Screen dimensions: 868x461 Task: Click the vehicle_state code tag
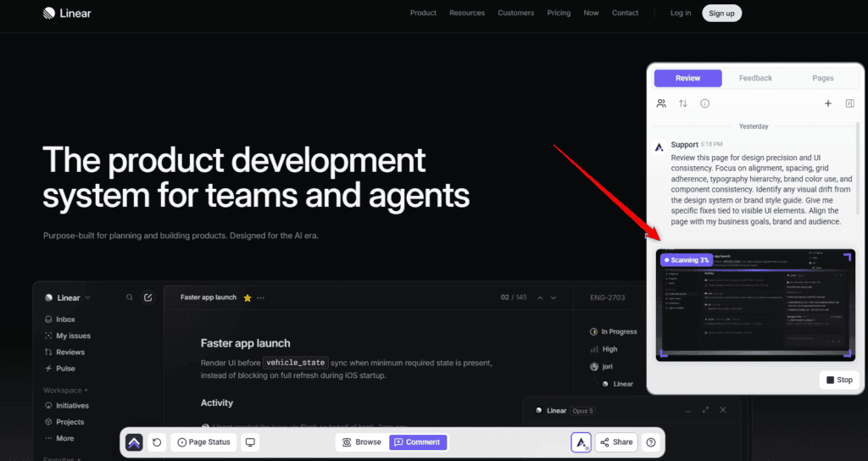coord(295,363)
